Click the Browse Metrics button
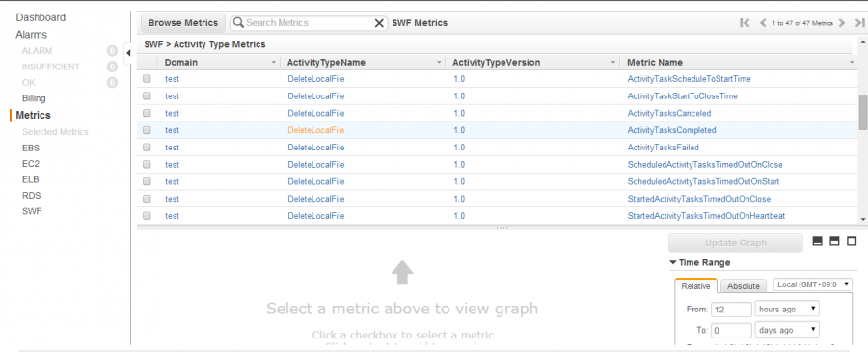The width and height of the screenshot is (868, 352). coord(183,23)
